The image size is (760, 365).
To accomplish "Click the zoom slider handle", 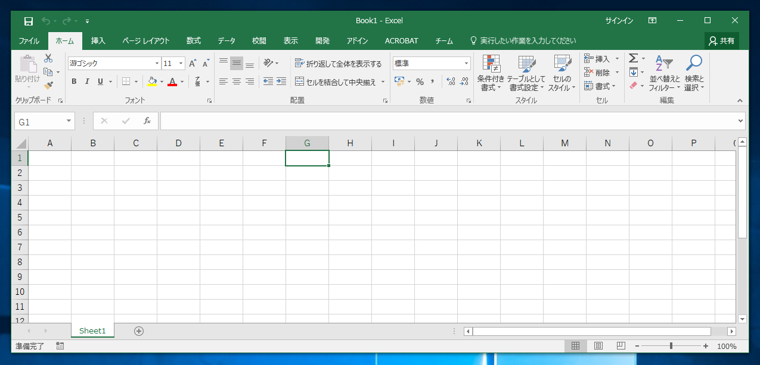I will point(671,346).
